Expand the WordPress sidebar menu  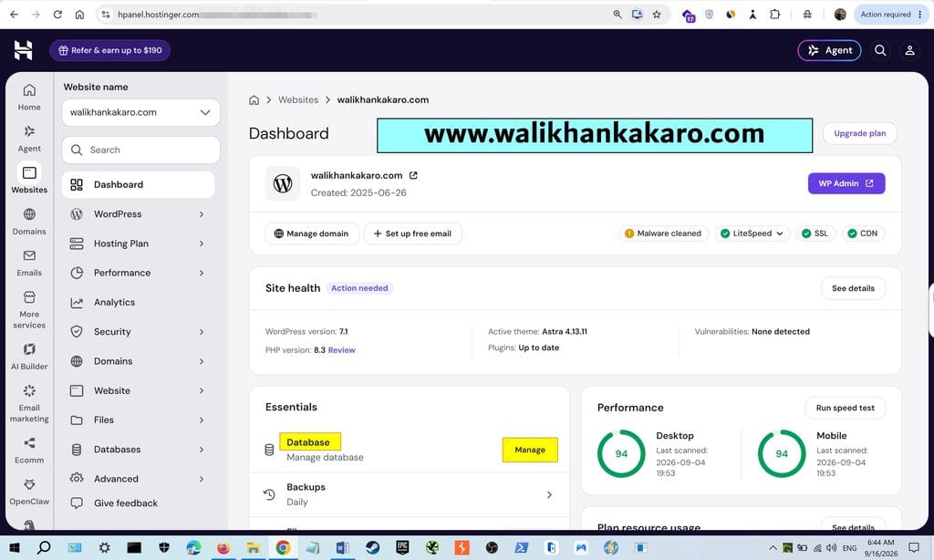point(202,214)
